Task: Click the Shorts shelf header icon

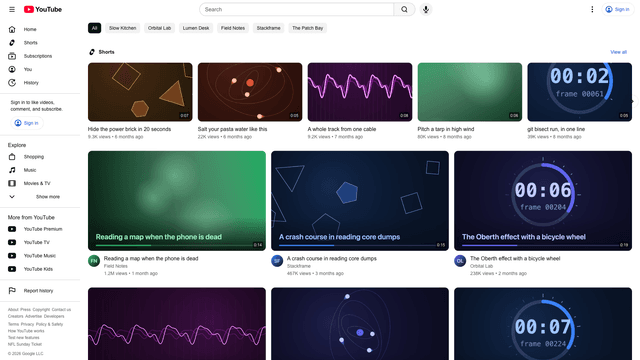Action: (x=92, y=52)
